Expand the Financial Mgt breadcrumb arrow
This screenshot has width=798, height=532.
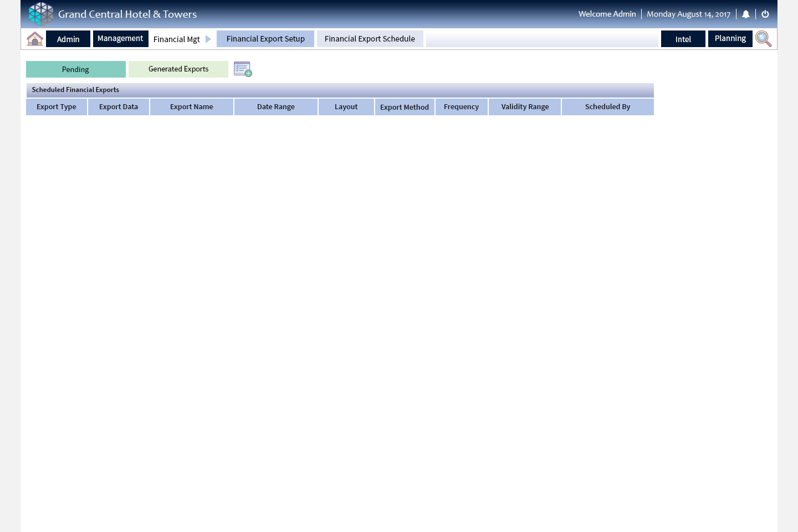pos(208,39)
